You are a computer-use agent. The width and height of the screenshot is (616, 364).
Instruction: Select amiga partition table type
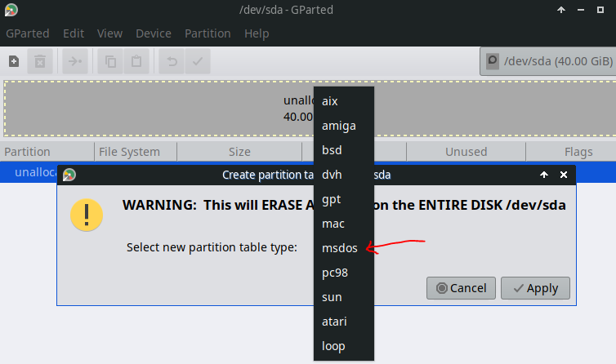coord(344,126)
